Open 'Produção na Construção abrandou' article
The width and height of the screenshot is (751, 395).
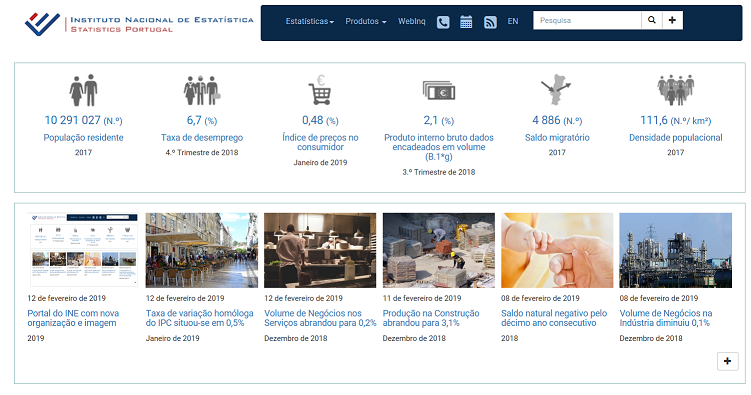point(431,318)
